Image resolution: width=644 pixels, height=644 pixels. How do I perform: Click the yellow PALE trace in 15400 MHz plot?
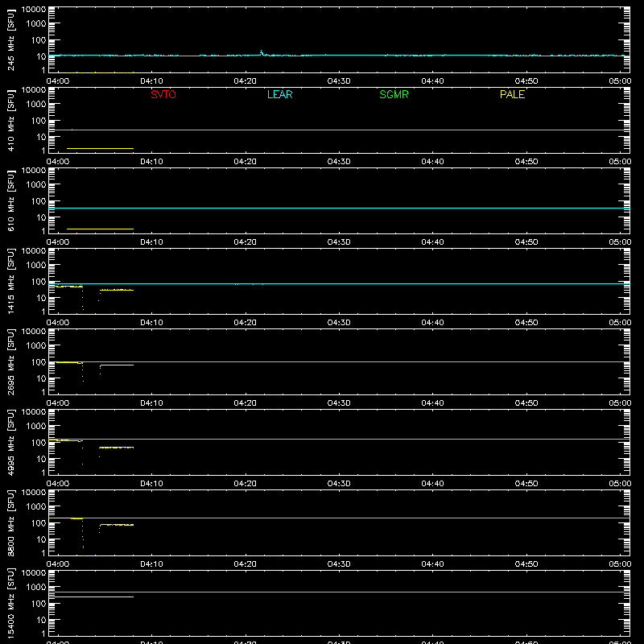pyautogui.click(x=91, y=597)
